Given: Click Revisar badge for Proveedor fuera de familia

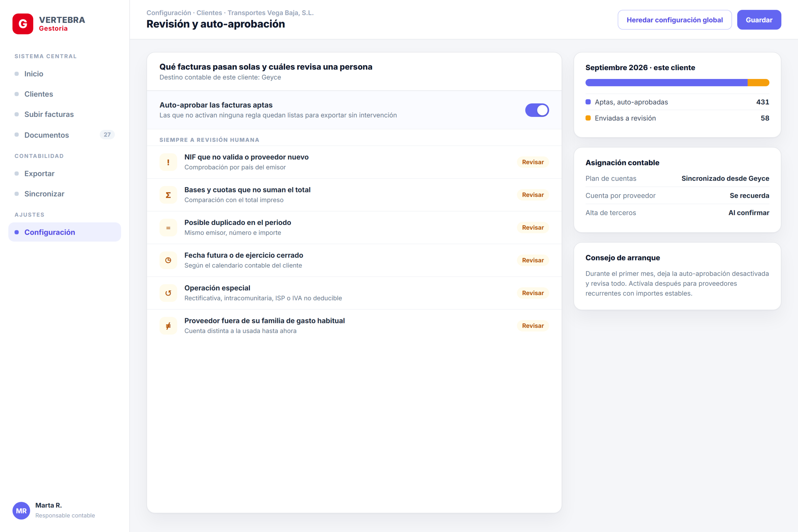Looking at the screenshot, I should click(x=533, y=326).
